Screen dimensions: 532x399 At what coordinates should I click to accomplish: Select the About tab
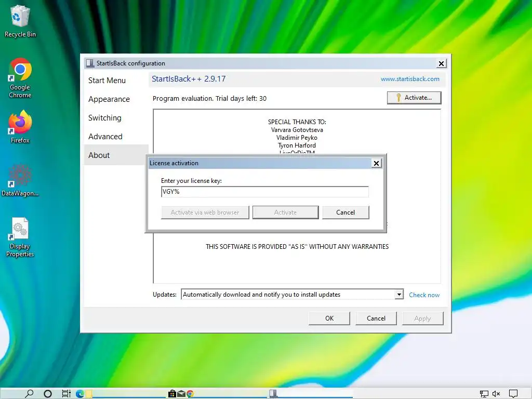[116, 155]
